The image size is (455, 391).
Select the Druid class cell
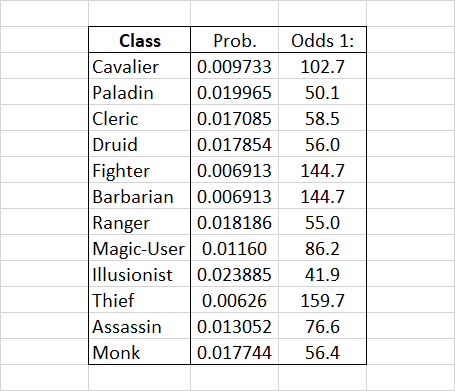[140, 144]
